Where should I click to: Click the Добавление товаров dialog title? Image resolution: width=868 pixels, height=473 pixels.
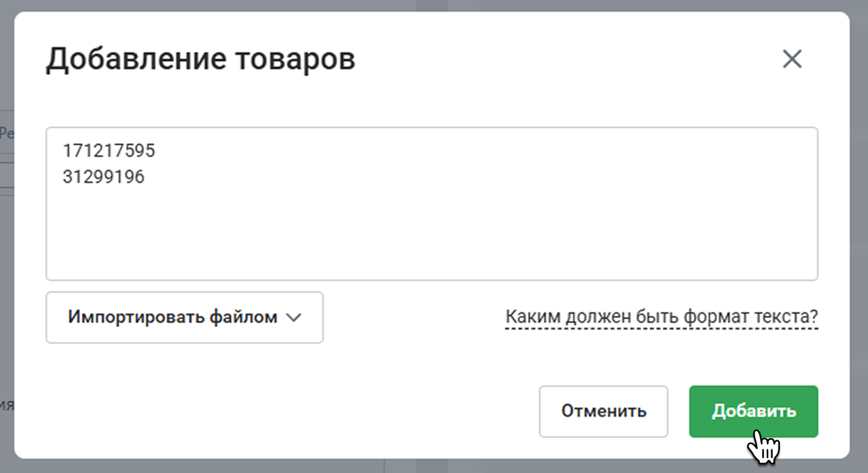click(200, 59)
